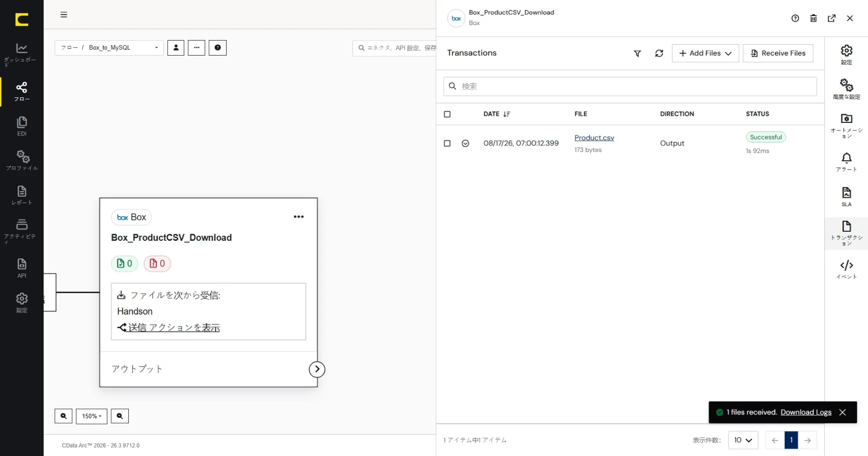Click the Successful status badge
This screenshot has width=868, height=456.
point(766,137)
